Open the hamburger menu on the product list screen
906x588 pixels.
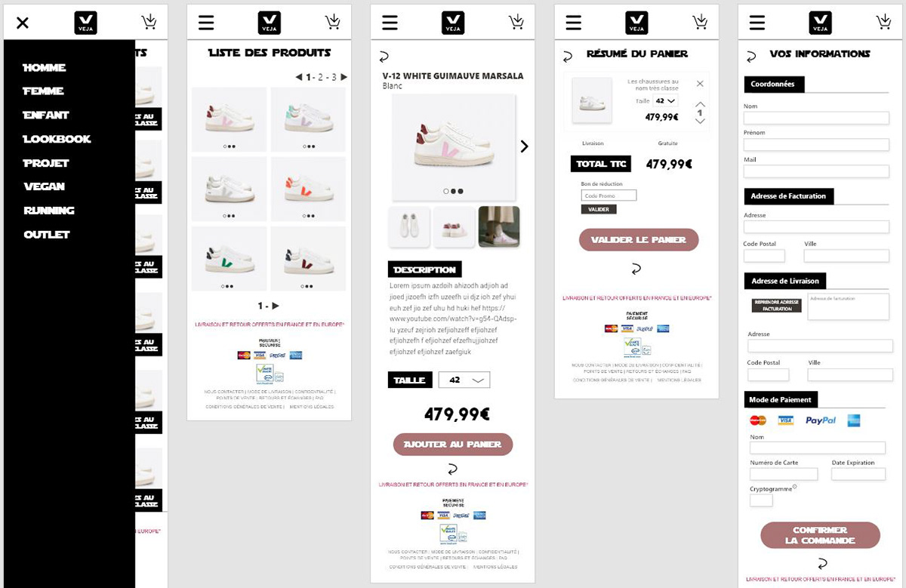tap(206, 23)
